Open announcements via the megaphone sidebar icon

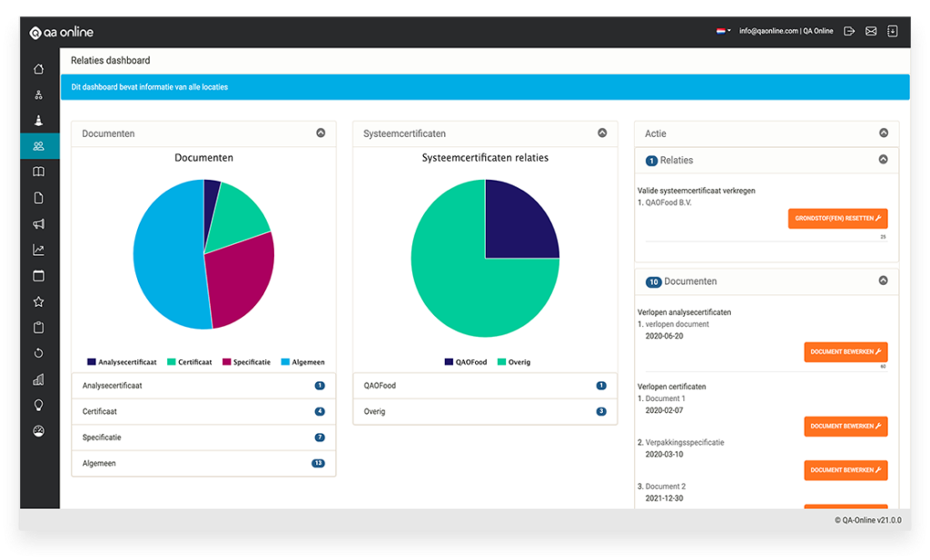pos(38,223)
